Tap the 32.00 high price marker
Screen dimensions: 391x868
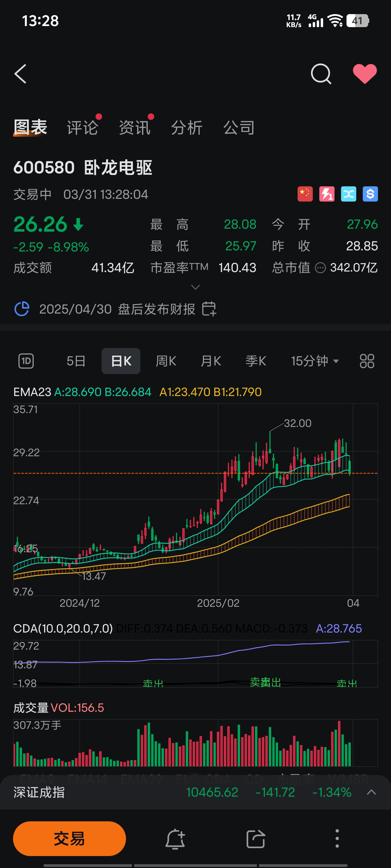pos(298,423)
